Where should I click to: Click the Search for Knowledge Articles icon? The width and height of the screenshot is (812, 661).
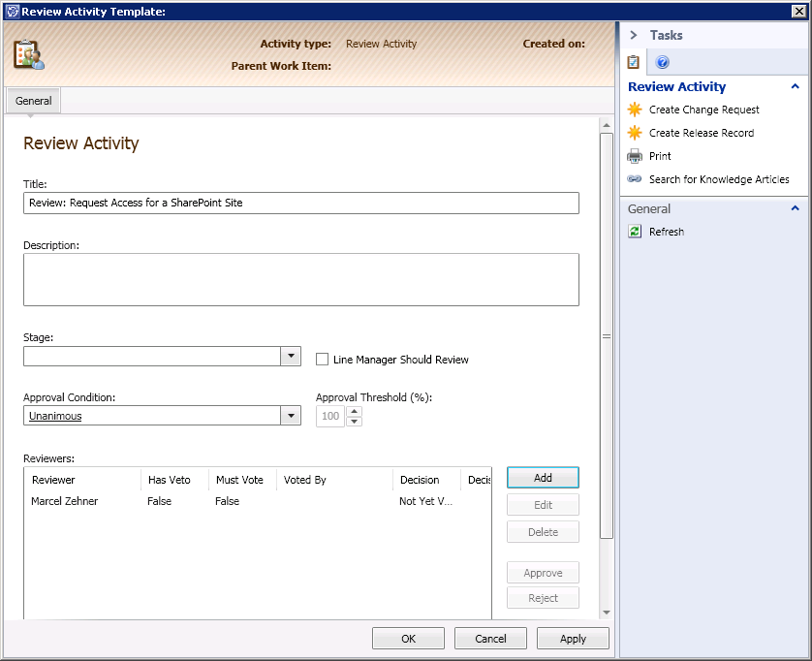click(x=635, y=179)
